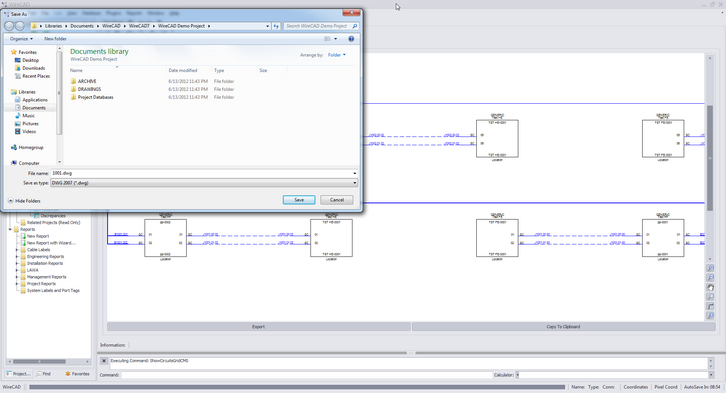Click the change view icon in dialog
Image resolution: width=726 pixels, height=393 pixels.
click(328, 39)
